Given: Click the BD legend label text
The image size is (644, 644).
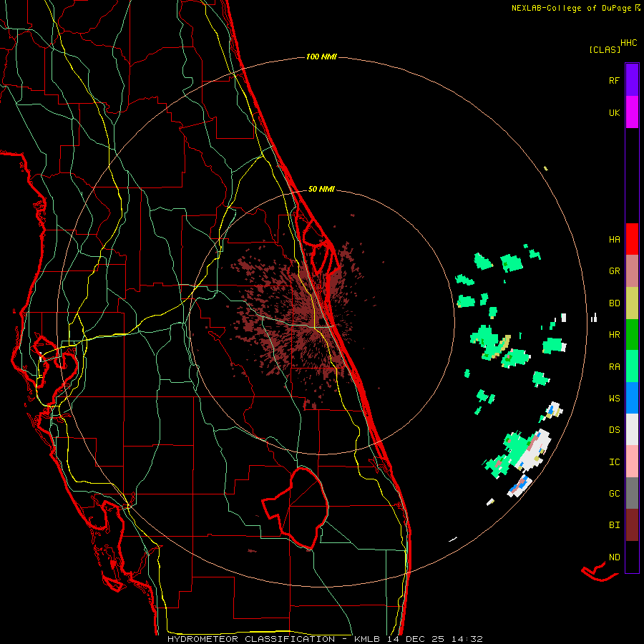Looking at the screenshot, I should (x=614, y=303).
